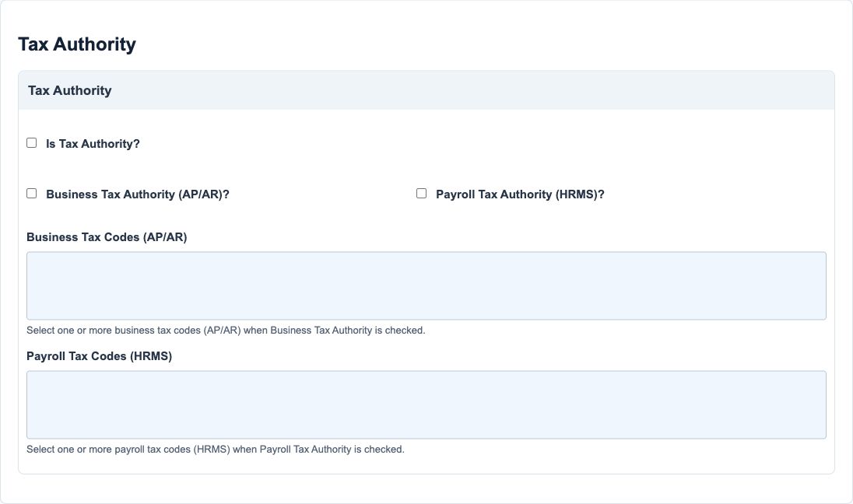Focus the Payroll Tax Codes (HRMS) selection field

click(426, 404)
